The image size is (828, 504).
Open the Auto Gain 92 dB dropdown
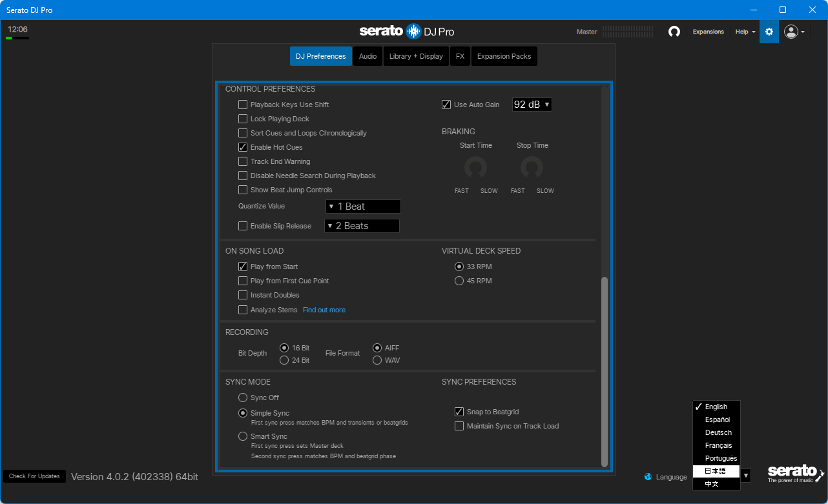click(532, 105)
